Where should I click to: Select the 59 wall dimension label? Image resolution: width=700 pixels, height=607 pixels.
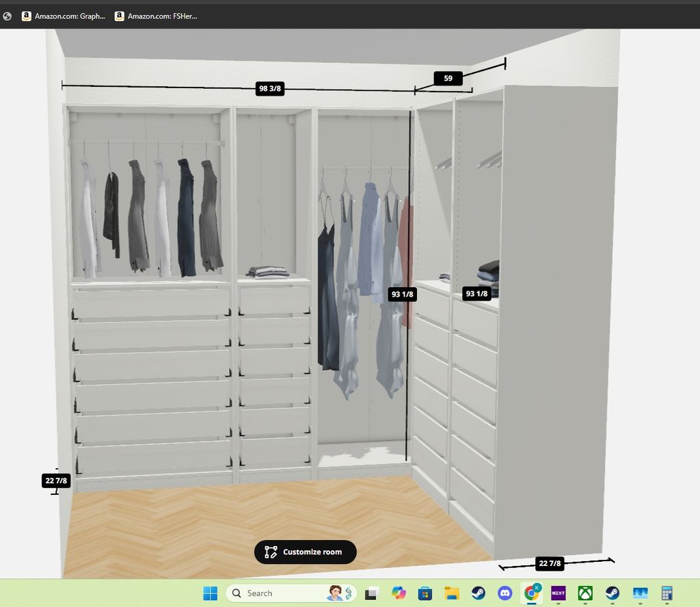(448, 78)
